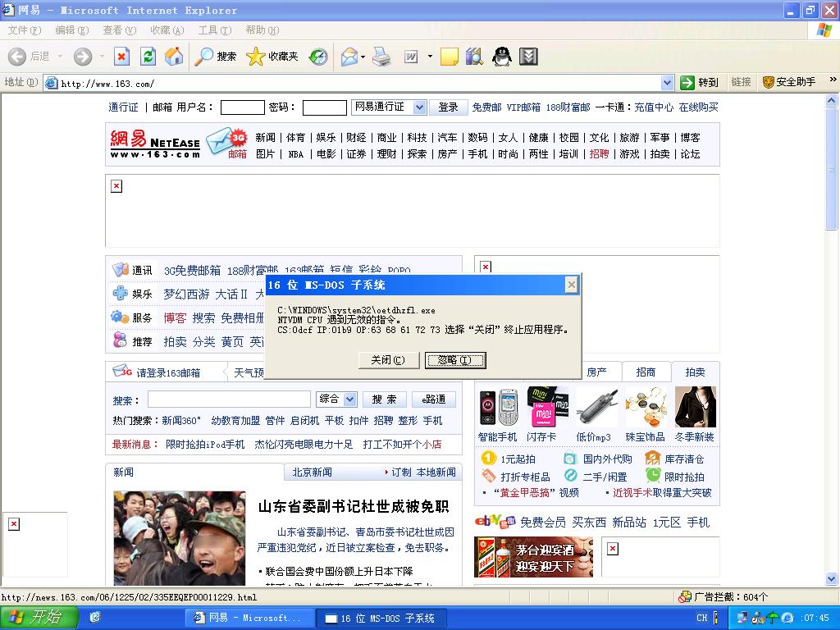Open the Search (搜索) toolbar button
This screenshot has height=630, width=840.
click(x=216, y=57)
